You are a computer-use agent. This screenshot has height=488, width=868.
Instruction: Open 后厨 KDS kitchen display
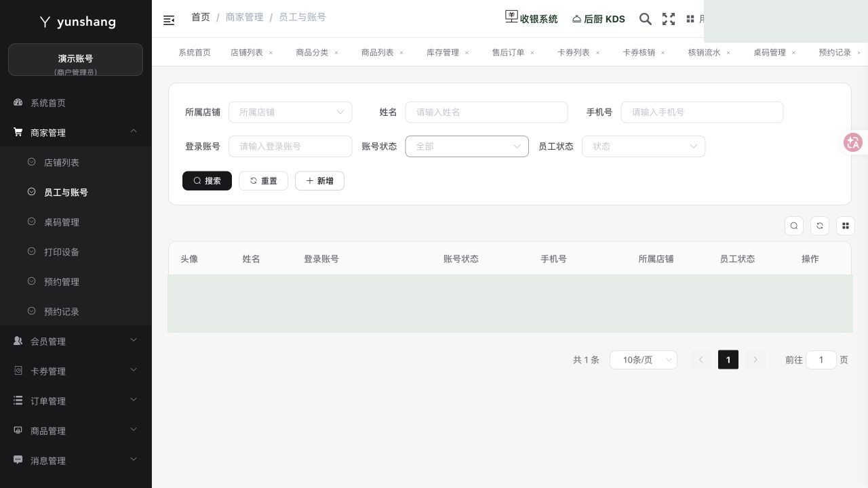pyautogui.click(x=599, y=19)
